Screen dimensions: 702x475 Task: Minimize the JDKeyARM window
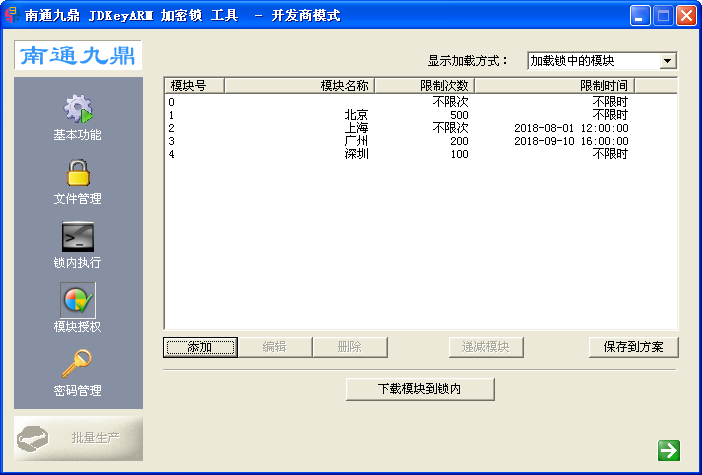point(640,16)
